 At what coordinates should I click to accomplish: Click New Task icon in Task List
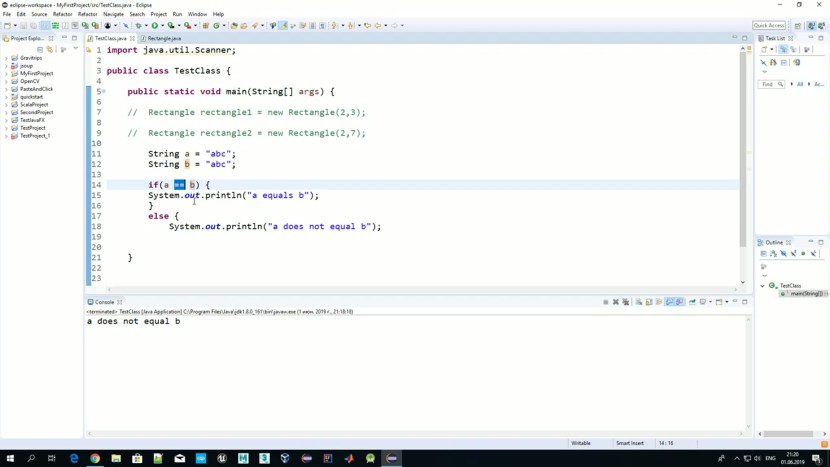pos(764,49)
